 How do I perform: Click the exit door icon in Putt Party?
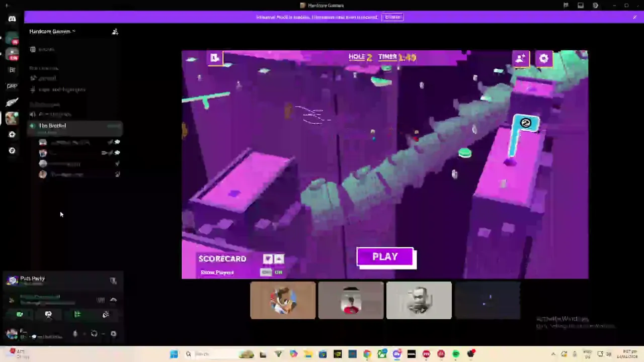(215, 58)
